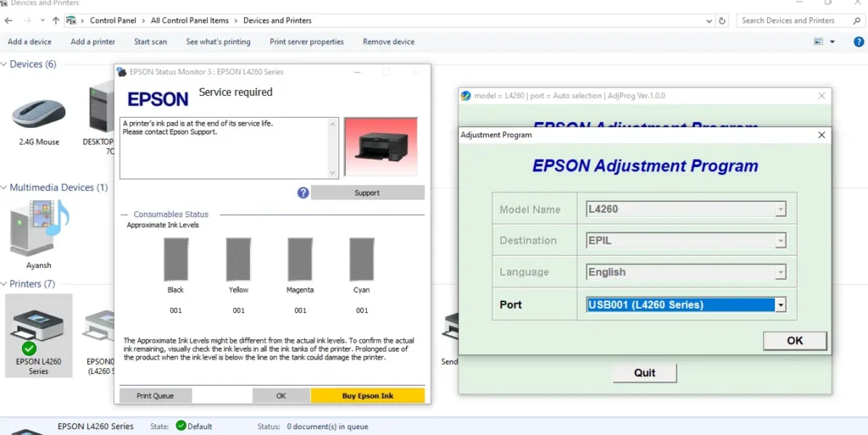Close the Adjustment Program dialog
The width and height of the screenshot is (868, 435).
(x=821, y=135)
